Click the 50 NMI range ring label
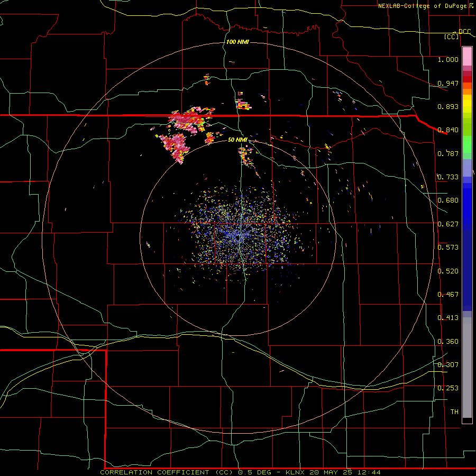Screen dimensions: 476x476 coord(237,140)
